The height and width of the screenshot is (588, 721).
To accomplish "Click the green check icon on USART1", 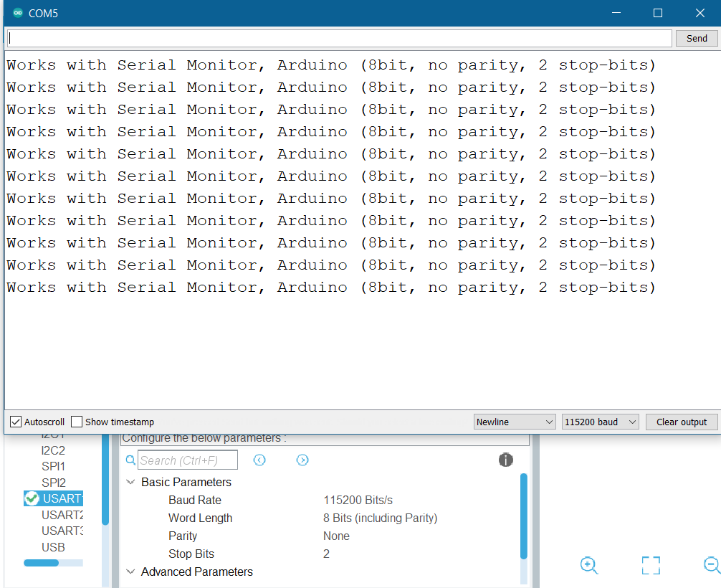I will (x=32, y=498).
